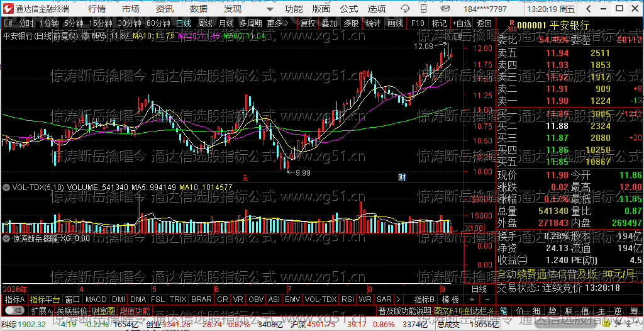Switch indicator to OBV
Image resolution: width=644 pixels, height=331 pixels.
[x=256, y=300]
